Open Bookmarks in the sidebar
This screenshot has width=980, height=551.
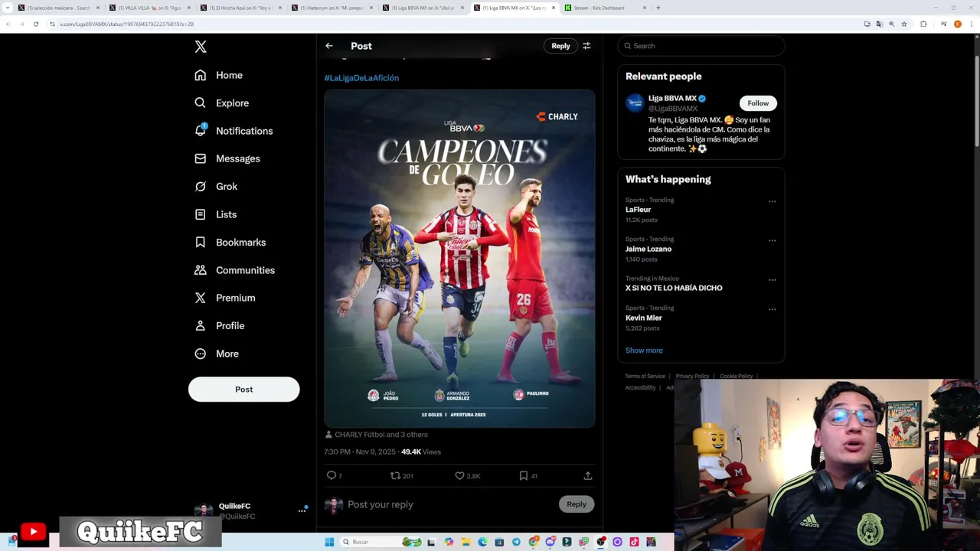pyautogui.click(x=230, y=242)
